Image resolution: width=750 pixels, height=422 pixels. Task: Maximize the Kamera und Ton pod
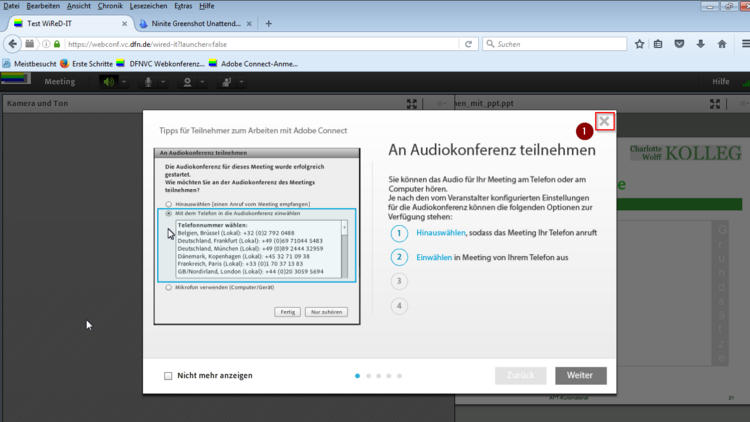coord(411,103)
